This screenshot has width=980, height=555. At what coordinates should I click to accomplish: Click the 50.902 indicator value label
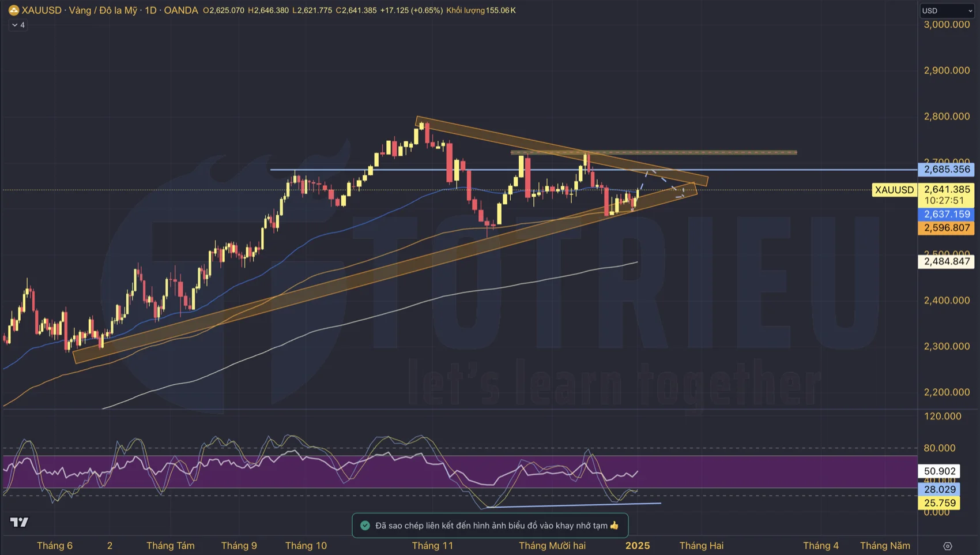[939, 471]
